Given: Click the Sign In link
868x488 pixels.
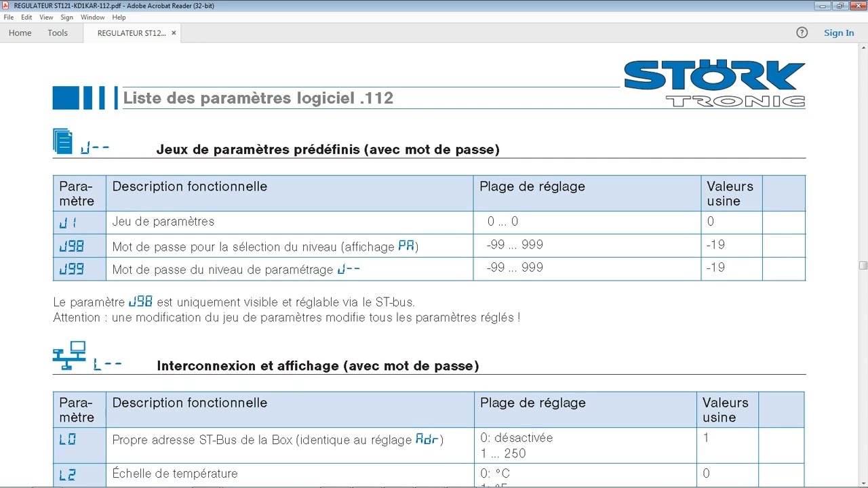Looking at the screenshot, I should click(839, 33).
